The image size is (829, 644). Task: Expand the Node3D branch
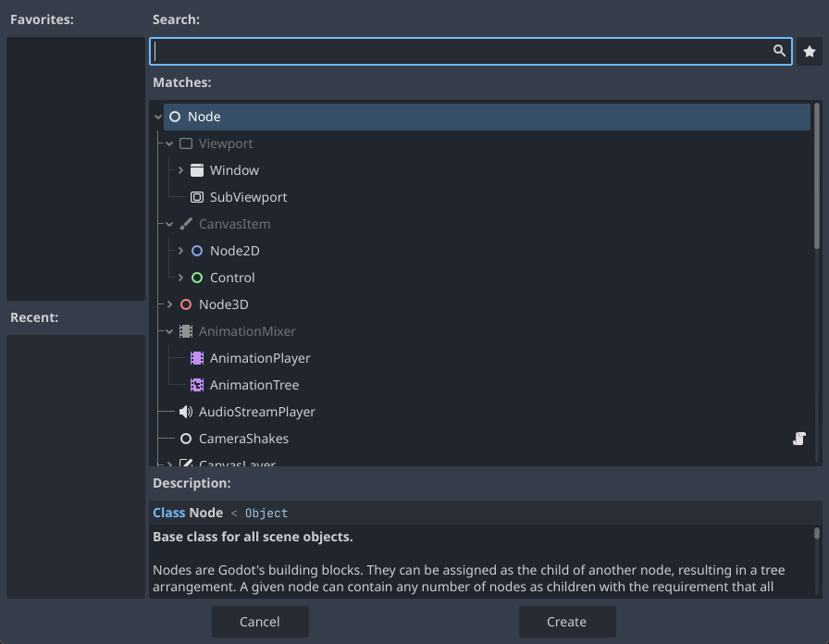[169, 304]
